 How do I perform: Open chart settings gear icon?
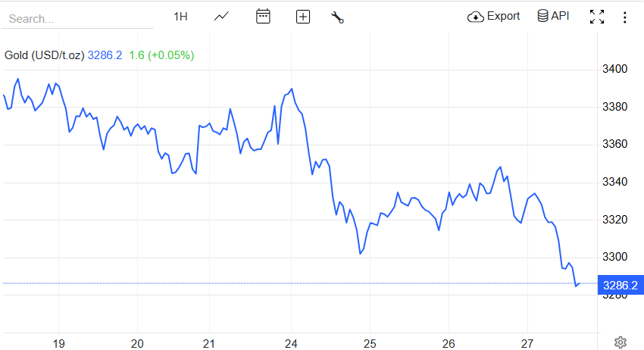tap(621, 342)
